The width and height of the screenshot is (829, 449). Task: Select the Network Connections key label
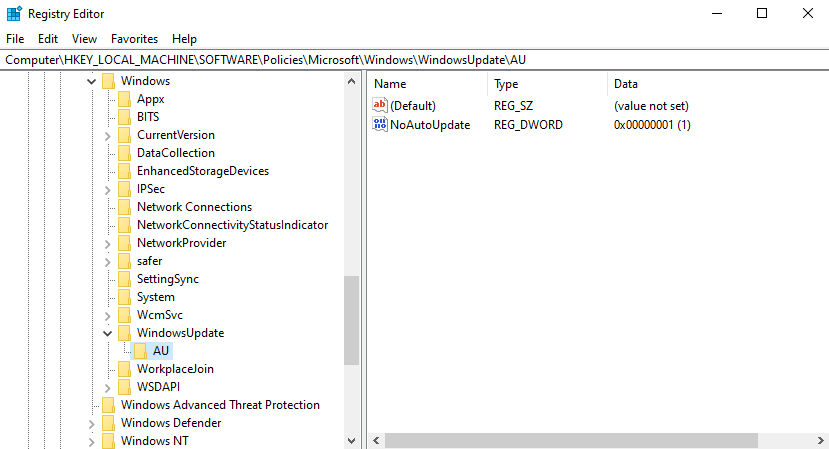coord(194,207)
